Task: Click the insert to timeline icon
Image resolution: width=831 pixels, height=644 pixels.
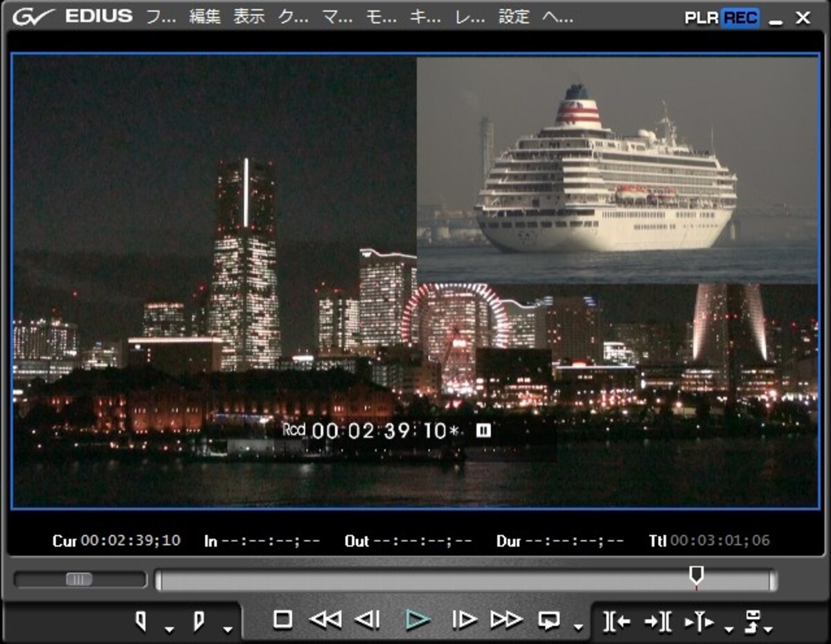Action: [616, 621]
